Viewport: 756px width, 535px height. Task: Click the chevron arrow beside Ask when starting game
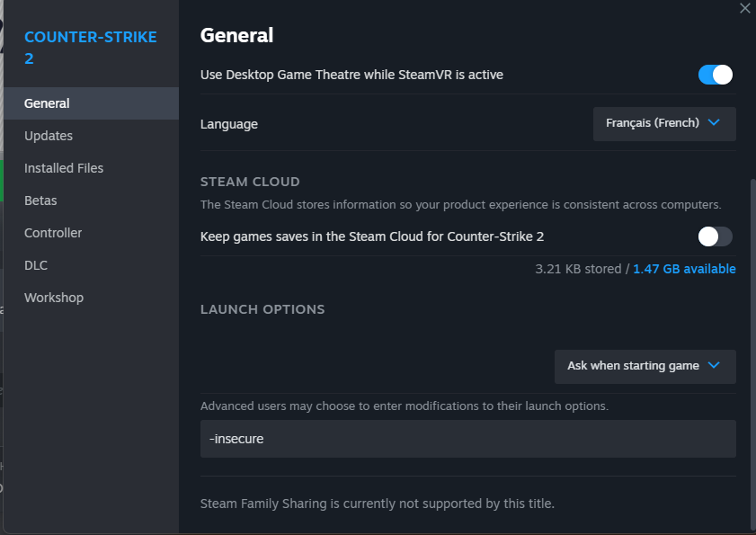(714, 366)
